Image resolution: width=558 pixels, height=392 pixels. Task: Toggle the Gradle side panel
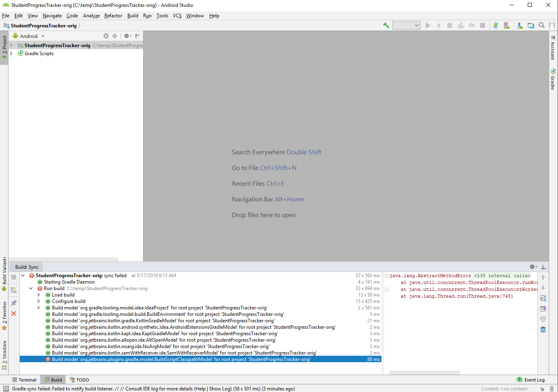pyautogui.click(x=553, y=79)
